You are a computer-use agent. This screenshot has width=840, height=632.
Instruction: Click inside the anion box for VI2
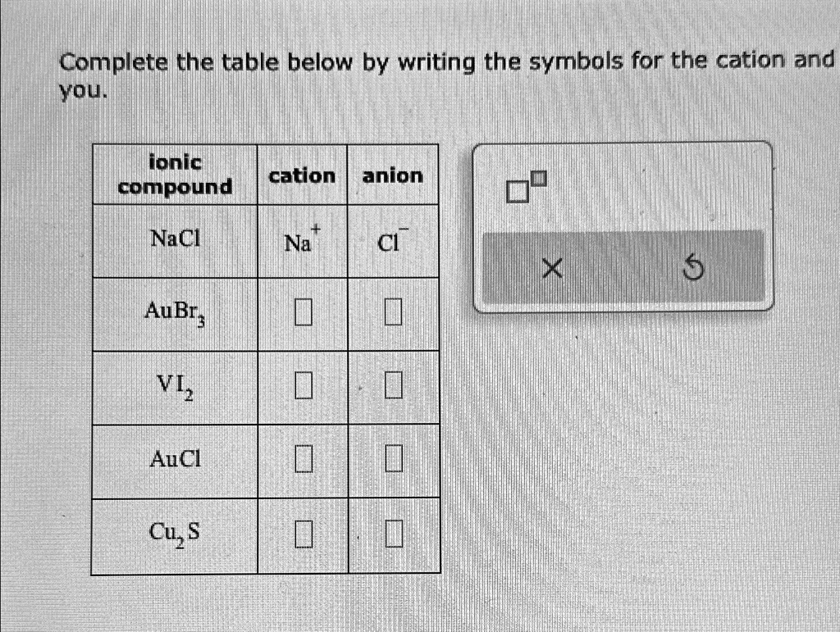click(392, 385)
